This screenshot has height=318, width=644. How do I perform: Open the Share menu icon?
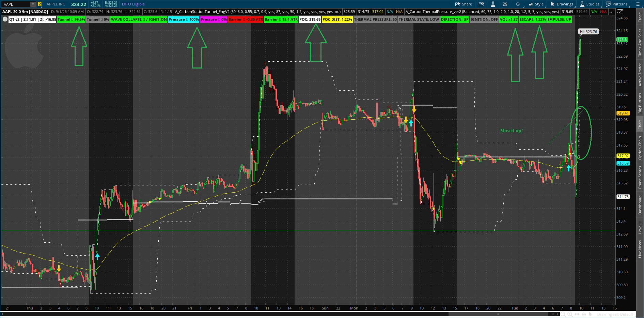click(464, 4)
